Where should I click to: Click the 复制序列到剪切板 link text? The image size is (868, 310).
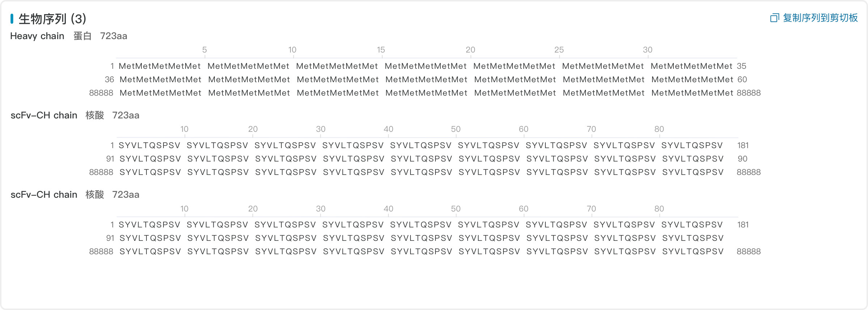click(820, 18)
